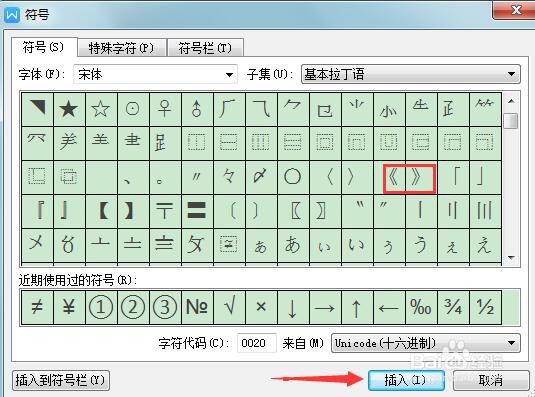This screenshot has height=397, width=535.
Task: Pick the thick equals symbol 〓
Action: (197, 211)
